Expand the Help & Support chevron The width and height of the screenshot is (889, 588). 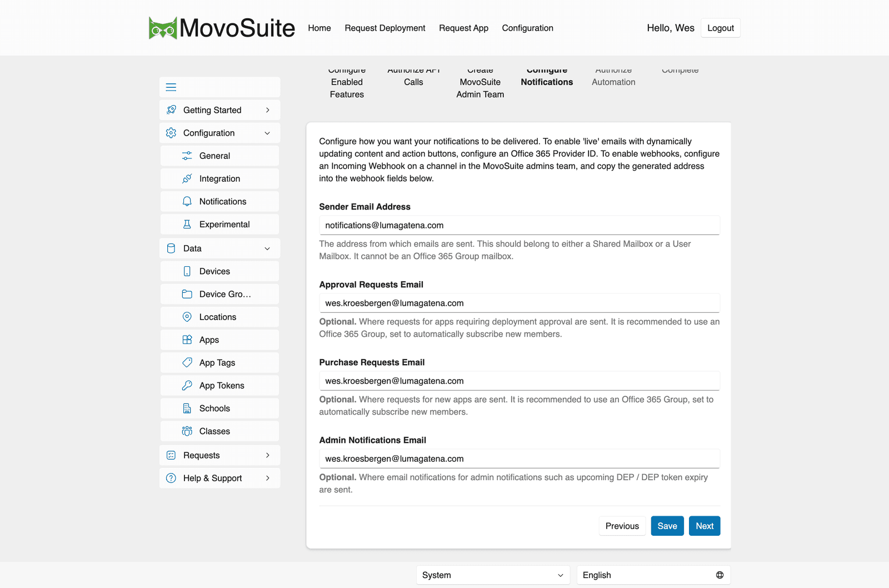(268, 478)
